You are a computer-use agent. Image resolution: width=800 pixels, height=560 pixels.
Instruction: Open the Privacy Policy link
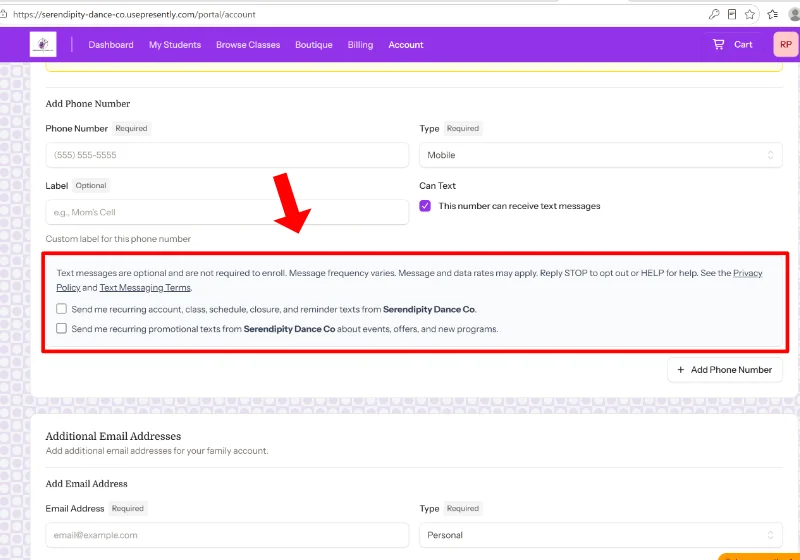(747, 273)
